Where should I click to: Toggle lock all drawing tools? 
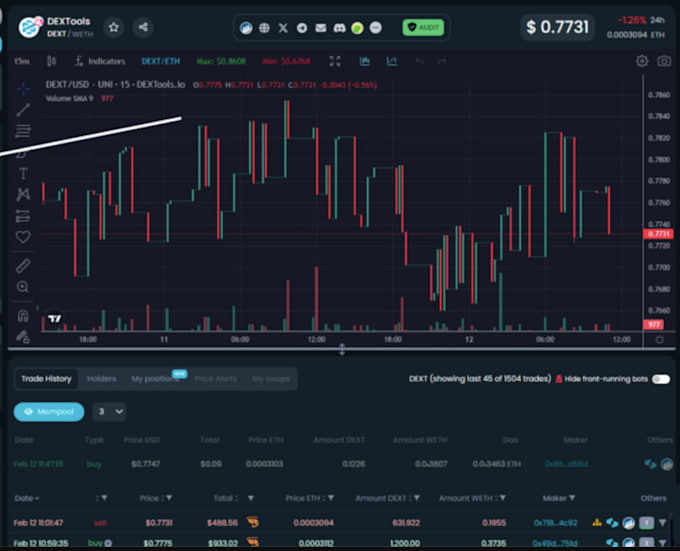coord(23,336)
